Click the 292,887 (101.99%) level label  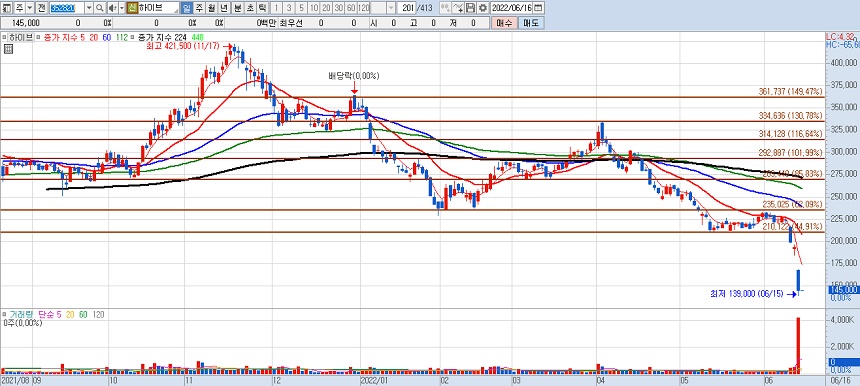[x=791, y=153]
